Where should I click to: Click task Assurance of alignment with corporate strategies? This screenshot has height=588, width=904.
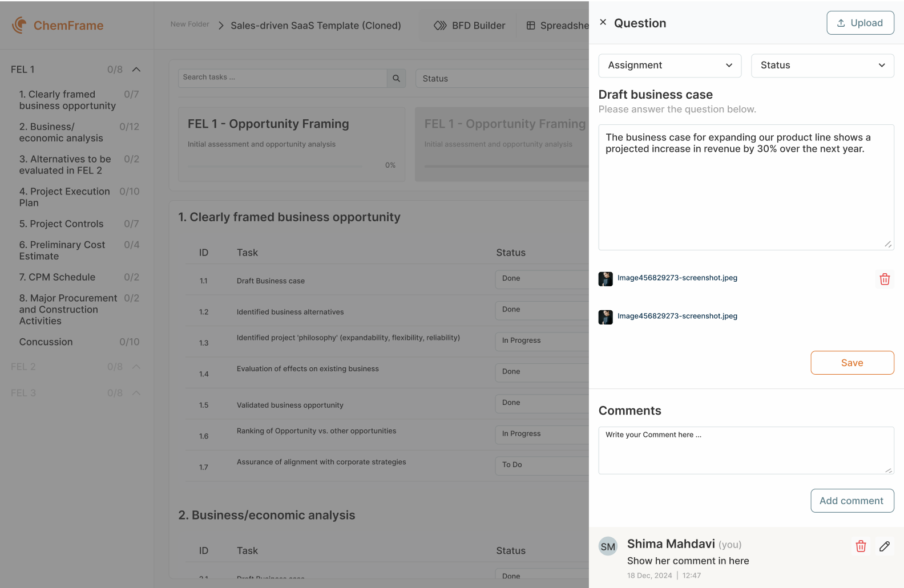pos(321,462)
